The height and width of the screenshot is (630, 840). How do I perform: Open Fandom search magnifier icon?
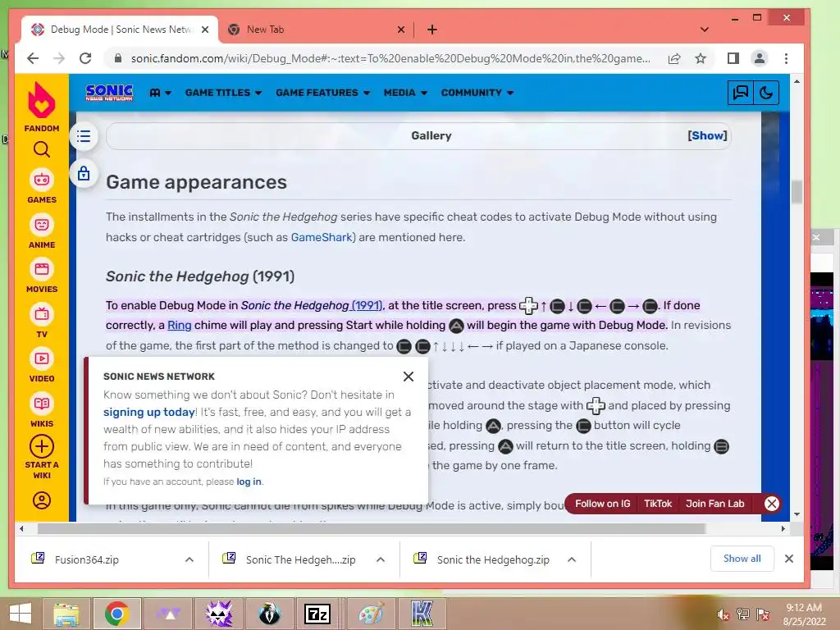coord(42,149)
